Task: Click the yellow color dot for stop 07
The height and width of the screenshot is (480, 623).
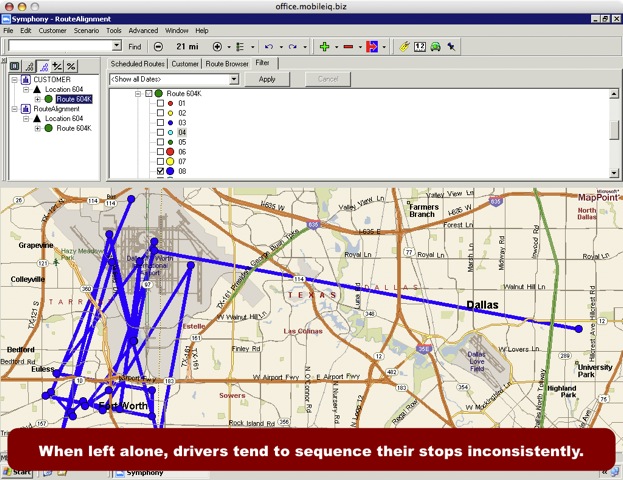Action: pos(171,161)
